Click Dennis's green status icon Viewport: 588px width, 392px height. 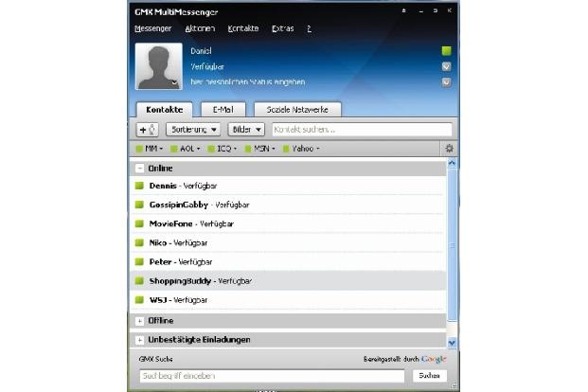(139, 186)
